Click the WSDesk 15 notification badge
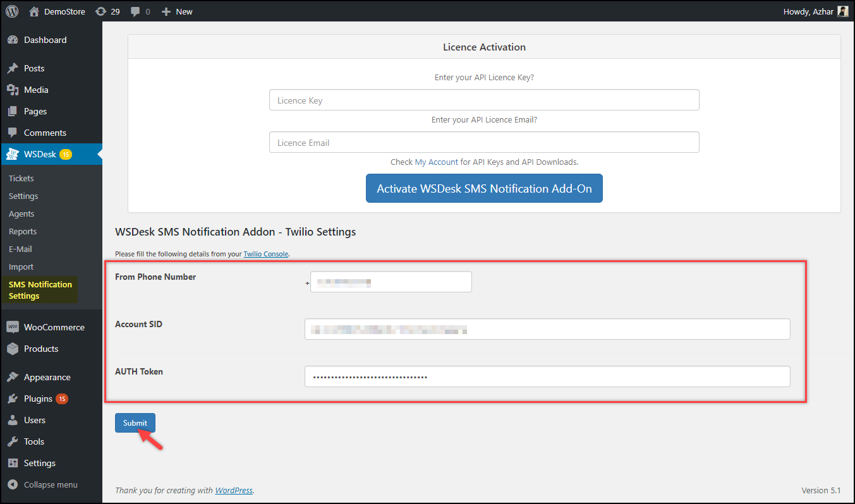The image size is (855, 504). point(66,154)
